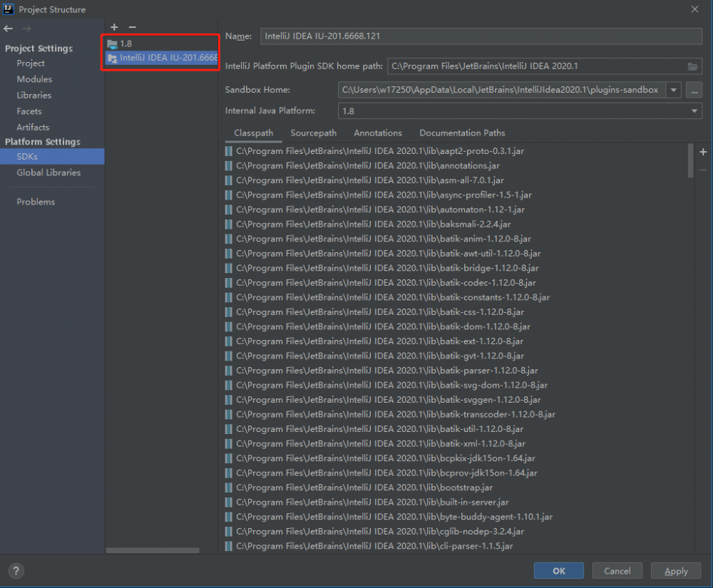
Task: Click the help question mark icon
Action: (16, 570)
